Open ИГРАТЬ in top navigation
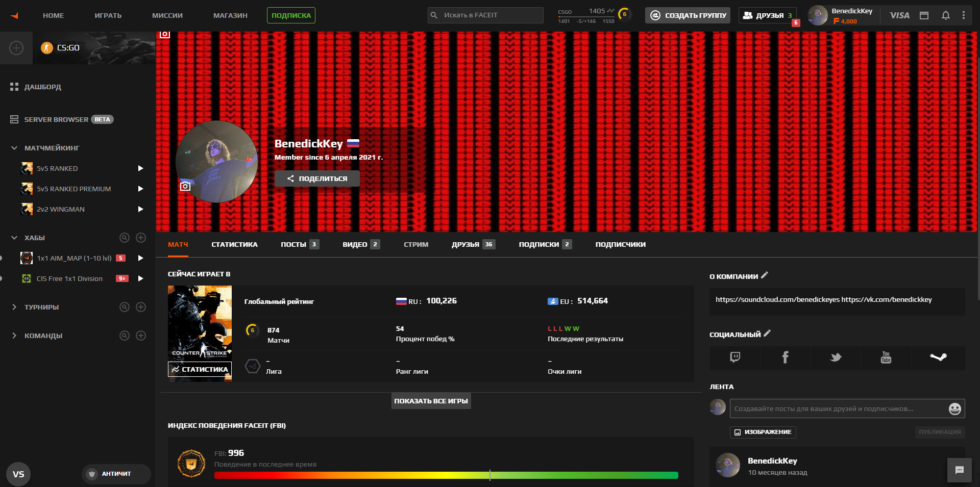 tap(108, 15)
